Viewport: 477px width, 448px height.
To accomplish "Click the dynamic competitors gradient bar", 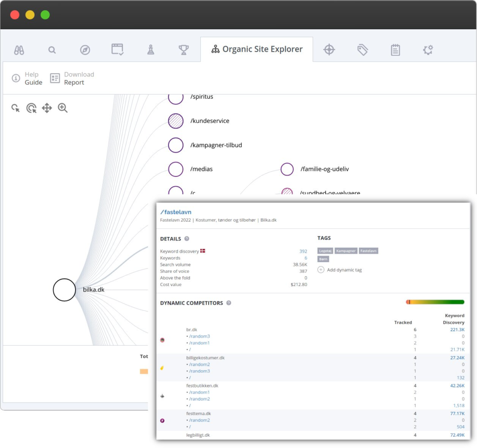I will (435, 302).
